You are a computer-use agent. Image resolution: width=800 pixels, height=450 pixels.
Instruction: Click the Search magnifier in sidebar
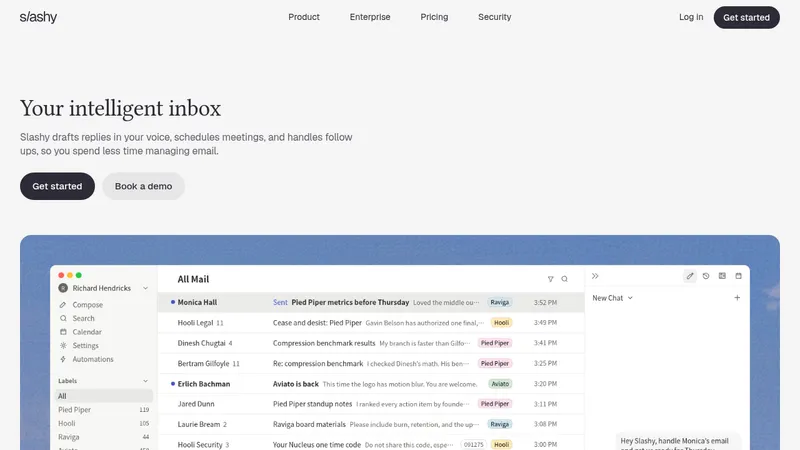tap(63, 318)
